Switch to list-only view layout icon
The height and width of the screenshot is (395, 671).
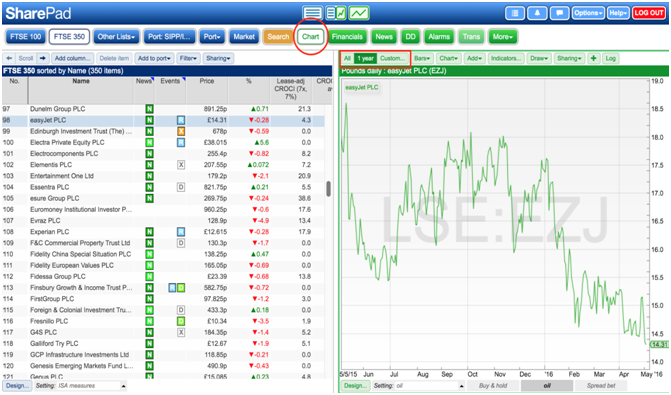point(312,13)
